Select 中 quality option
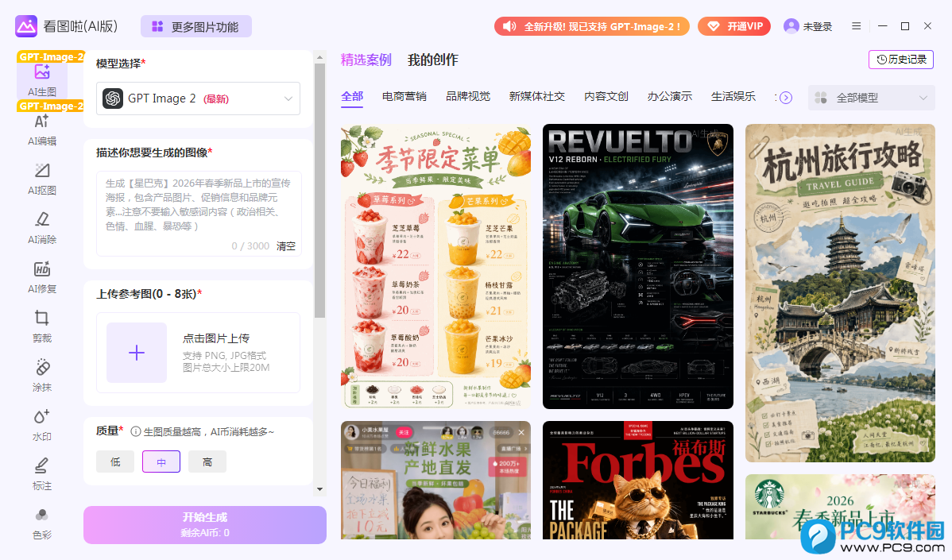This screenshot has height=560, width=952. (x=161, y=462)
